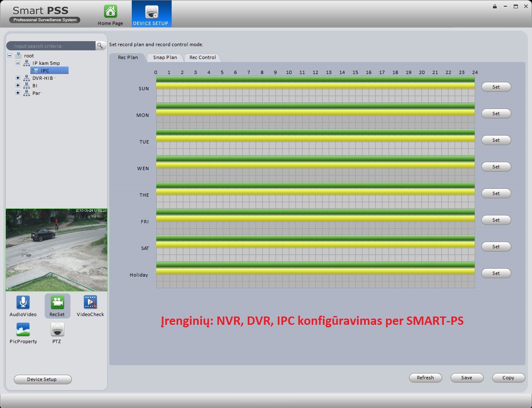Click Set button for SUN

(x=496, y=87)
